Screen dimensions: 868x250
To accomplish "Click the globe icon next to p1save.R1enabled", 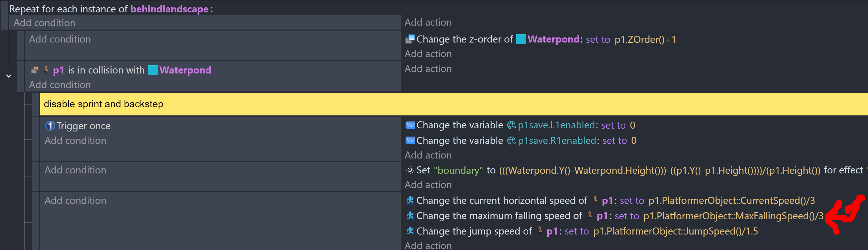I will tap(511, 140).
